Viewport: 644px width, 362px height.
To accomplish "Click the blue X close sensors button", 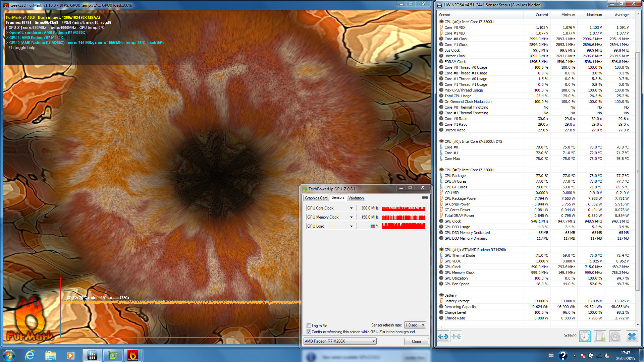I will pyautogui.click(x=632, y=336).
